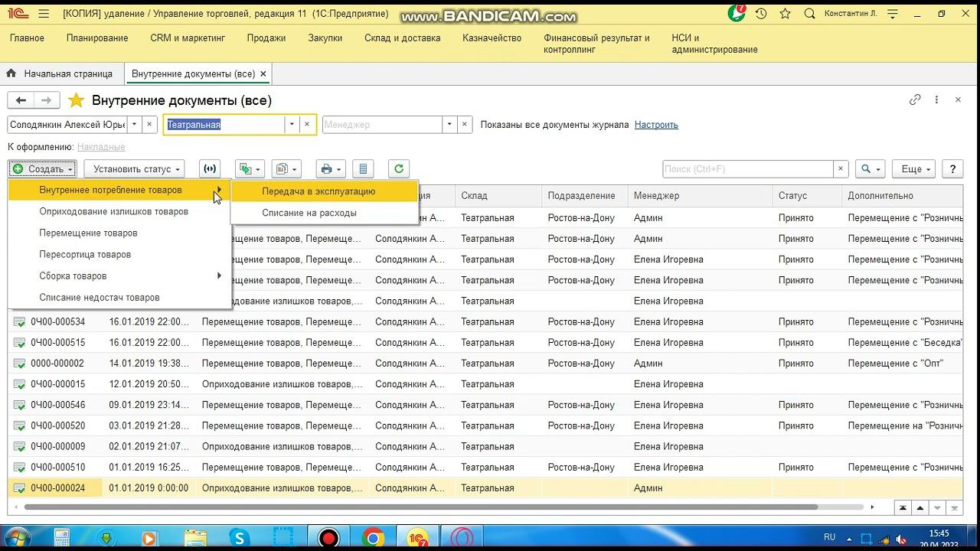The image size is (980, 551).
Task: Click the EDI exchange icon in the toolbar
Action: [209, 169]
